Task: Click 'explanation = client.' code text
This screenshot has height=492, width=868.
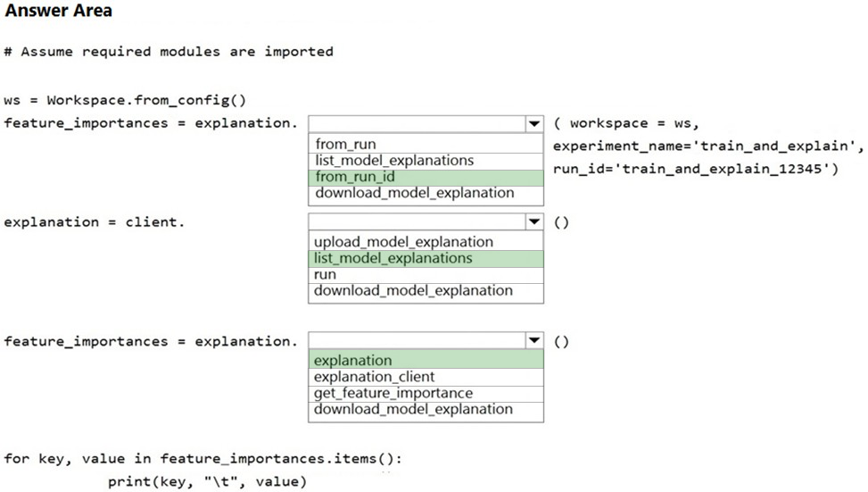Action: tap(94, 222)
